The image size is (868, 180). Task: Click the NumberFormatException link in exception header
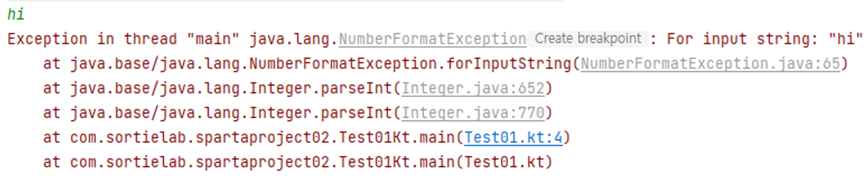(x=432, y=39)
